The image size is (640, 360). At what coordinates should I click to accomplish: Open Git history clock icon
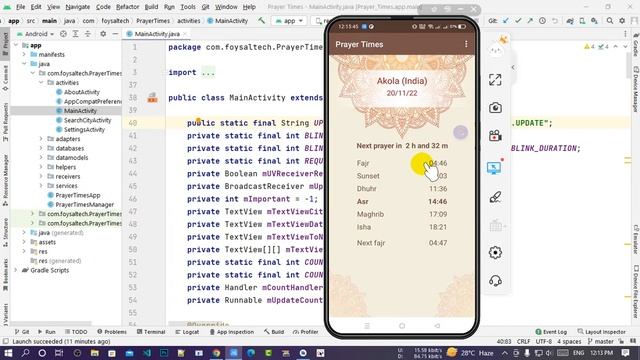click(x=542, y=21)
